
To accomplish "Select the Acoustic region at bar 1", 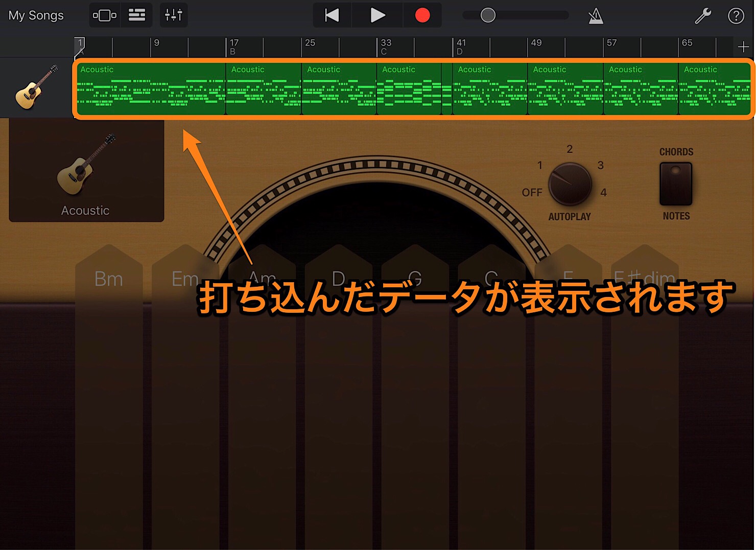I will (x=151, y=89).
